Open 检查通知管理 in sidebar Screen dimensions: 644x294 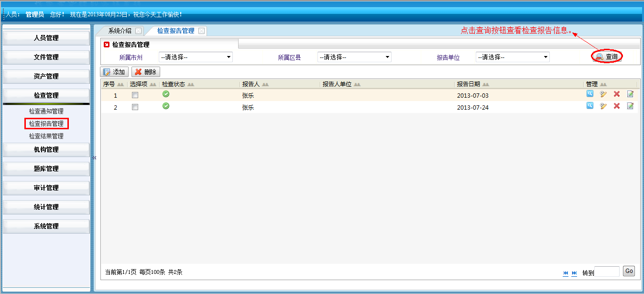pos(46,111)
